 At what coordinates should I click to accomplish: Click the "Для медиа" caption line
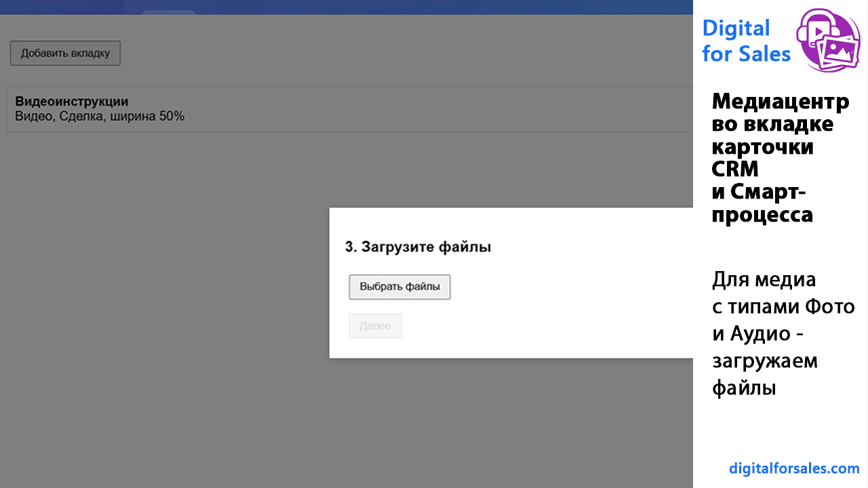pos(764,279)
